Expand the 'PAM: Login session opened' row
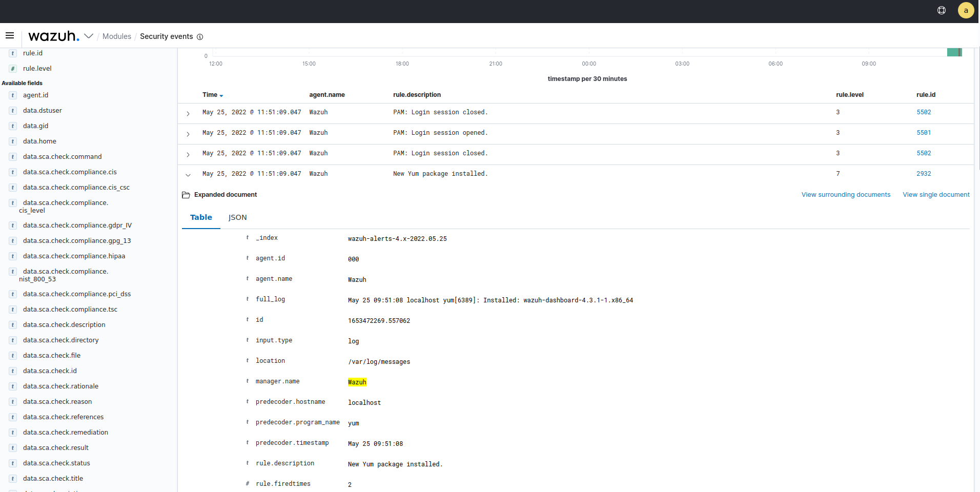The width and height of the screenshot is (980, 492). click(188, 134)
